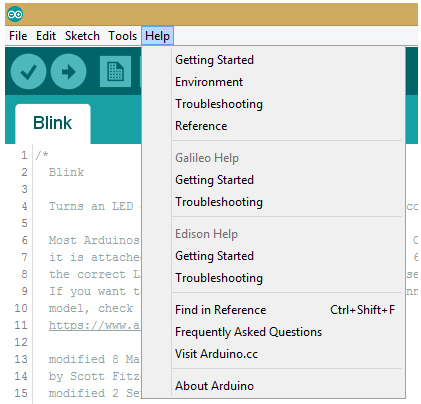Click the Verify checkmark button

point(28,71)
